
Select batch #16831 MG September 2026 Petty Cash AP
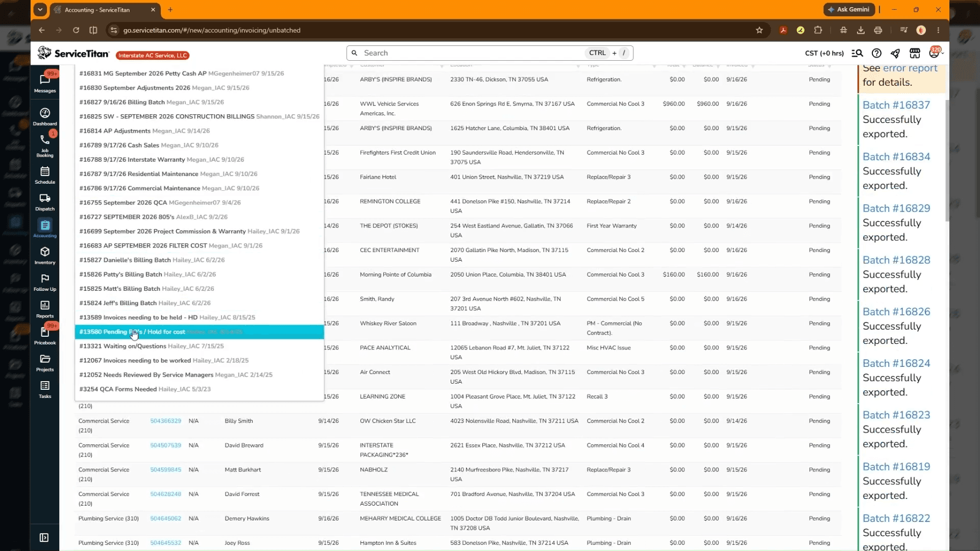199,73
